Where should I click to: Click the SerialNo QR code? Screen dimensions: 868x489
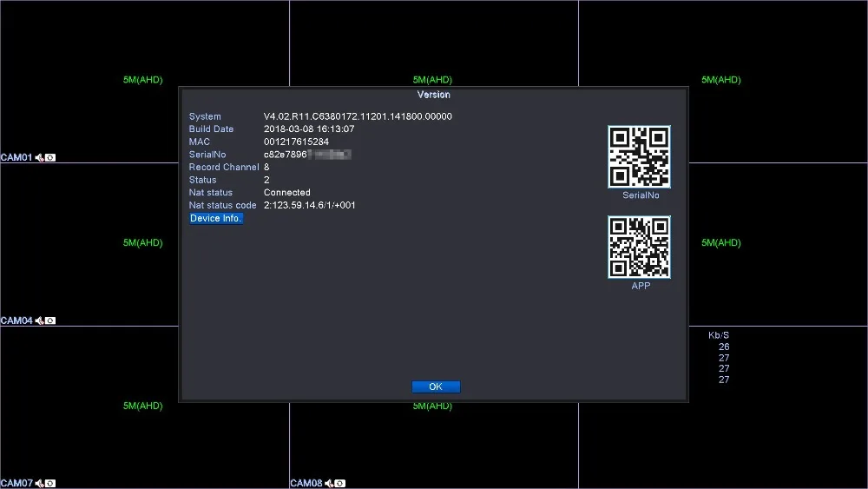tap(640, 156)
